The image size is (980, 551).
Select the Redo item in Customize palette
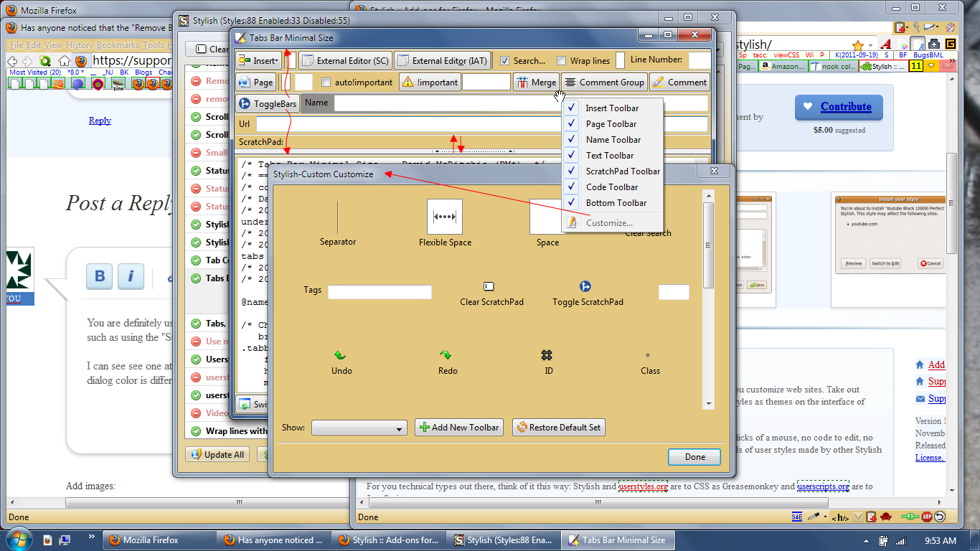pyautogui.click(x=447, y=362)
